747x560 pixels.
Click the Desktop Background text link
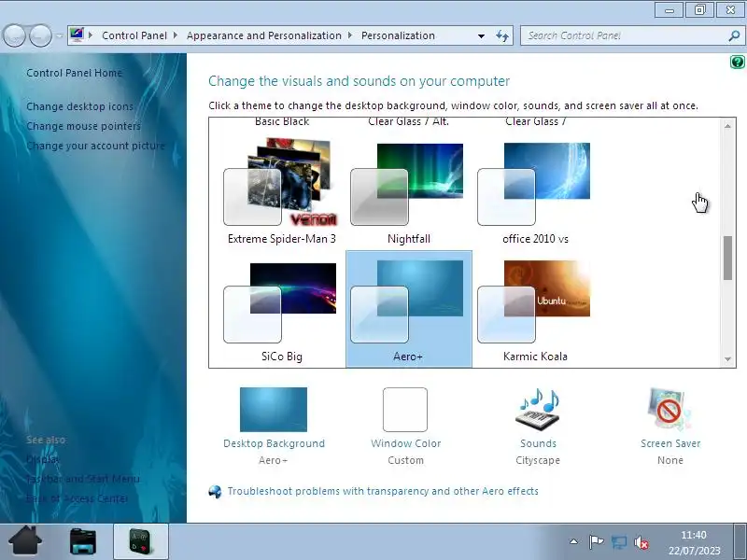(x=274, y=444)
